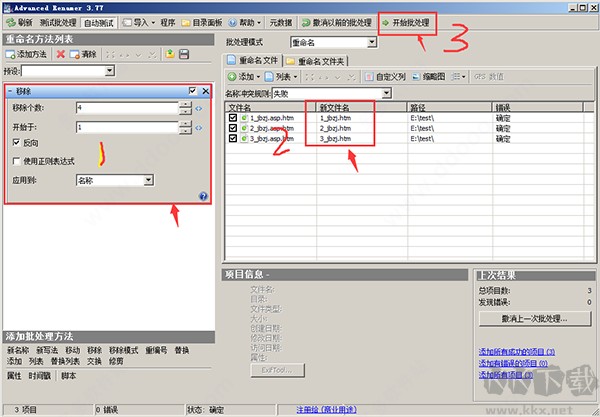Click the blue help question mark icon
Image resolution: width=600 pixels, height=417 pixels.
tap(203, 196)
